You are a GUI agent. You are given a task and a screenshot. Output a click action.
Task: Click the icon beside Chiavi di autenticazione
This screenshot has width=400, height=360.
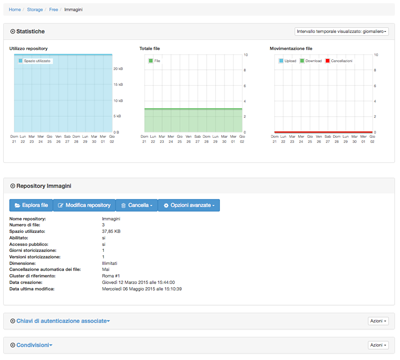pos(12,321)
